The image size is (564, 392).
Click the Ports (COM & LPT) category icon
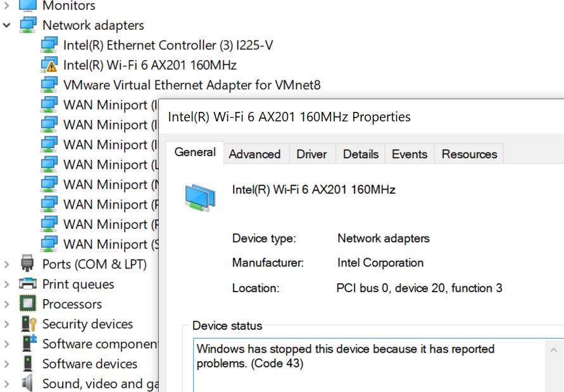[27, 264]
